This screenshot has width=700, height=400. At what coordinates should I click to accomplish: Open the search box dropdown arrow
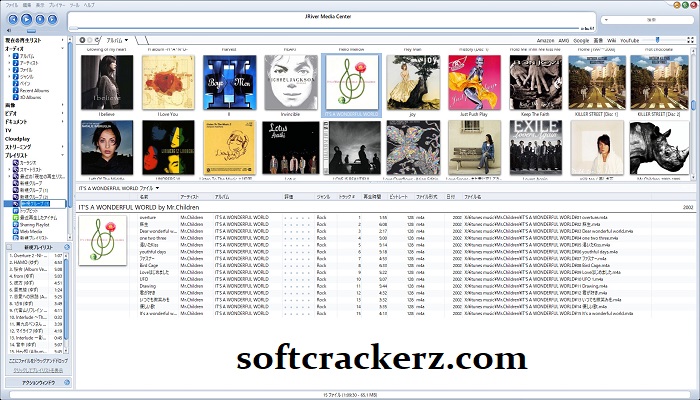(607, 20)
